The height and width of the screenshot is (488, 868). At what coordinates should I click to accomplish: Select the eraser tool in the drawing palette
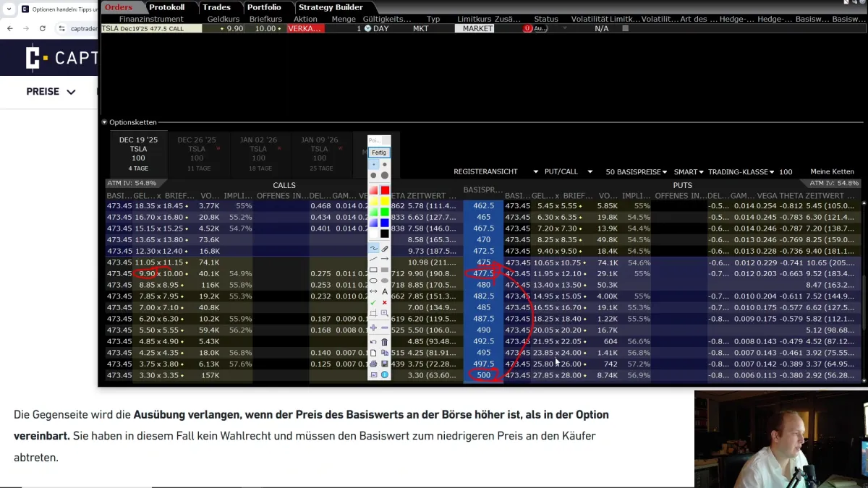(x=385, y=248)
